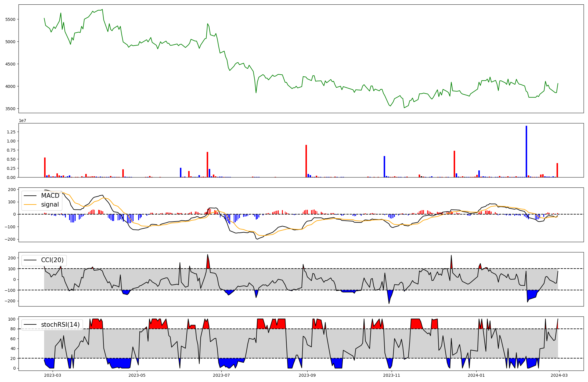Viewport: 588px width, 382px height.
Task: Click the 2024-03 x-axis date label
Action: click(559, 375)
